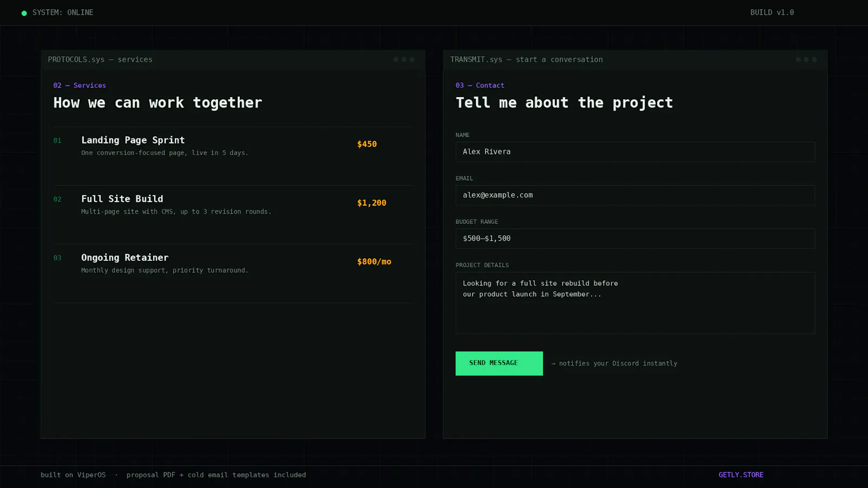Focus the Budget Range input field
Image resolution: width=868 pixels, height=488 pixels.
point(635,239)
